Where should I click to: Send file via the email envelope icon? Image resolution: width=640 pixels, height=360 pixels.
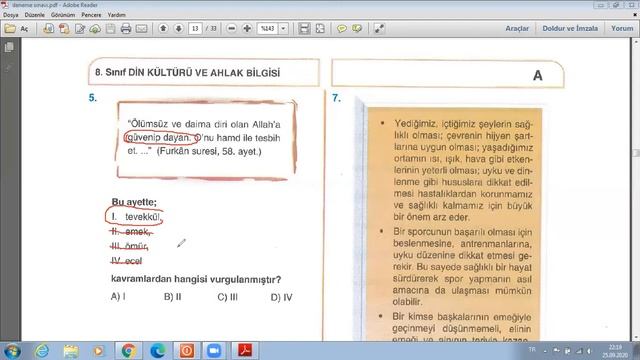pyautogui.click(x=142, y=29)
